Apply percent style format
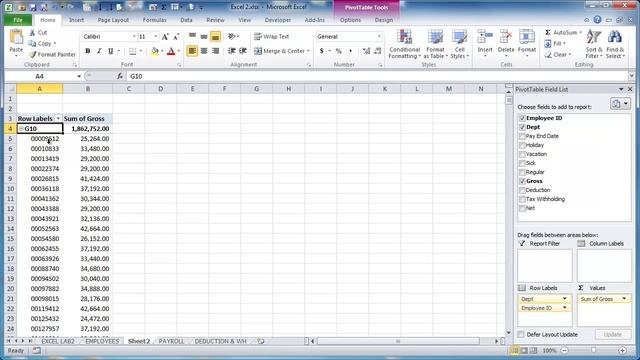640x360 pixels. 338,51
